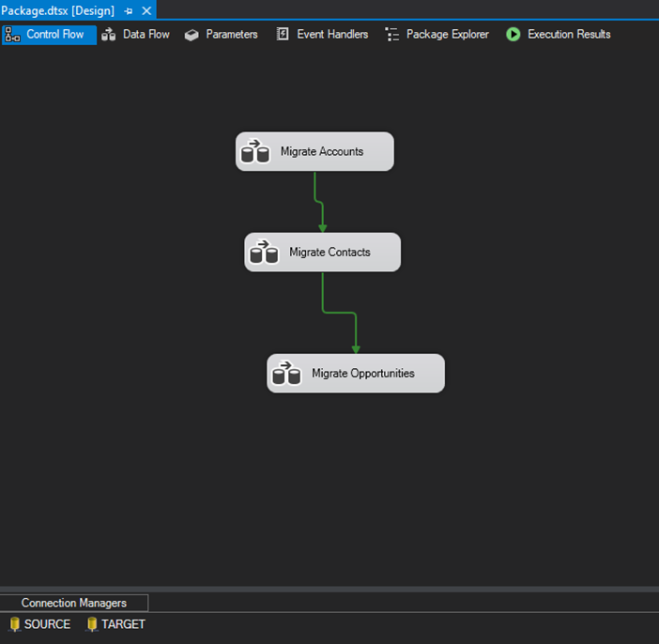Viewport: 659px width, 644px height.
Task: Select the Migrate Contacts data flow task
Action: (322, 253)
